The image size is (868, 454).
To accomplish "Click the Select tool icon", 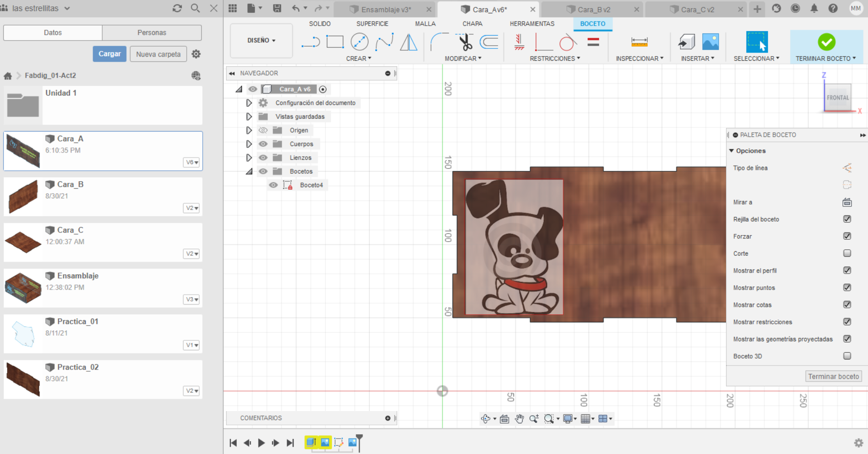I will [757, 42].
